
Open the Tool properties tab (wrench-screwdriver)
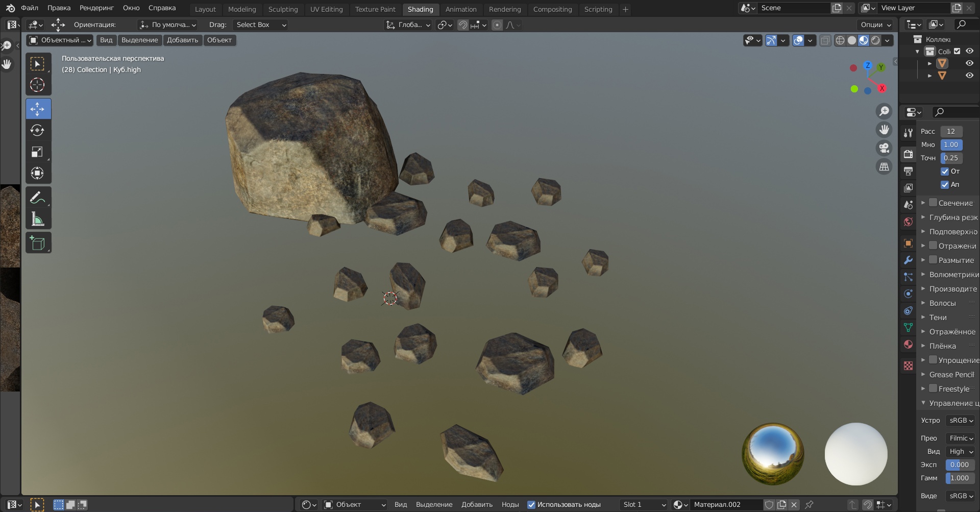[908, 133]
